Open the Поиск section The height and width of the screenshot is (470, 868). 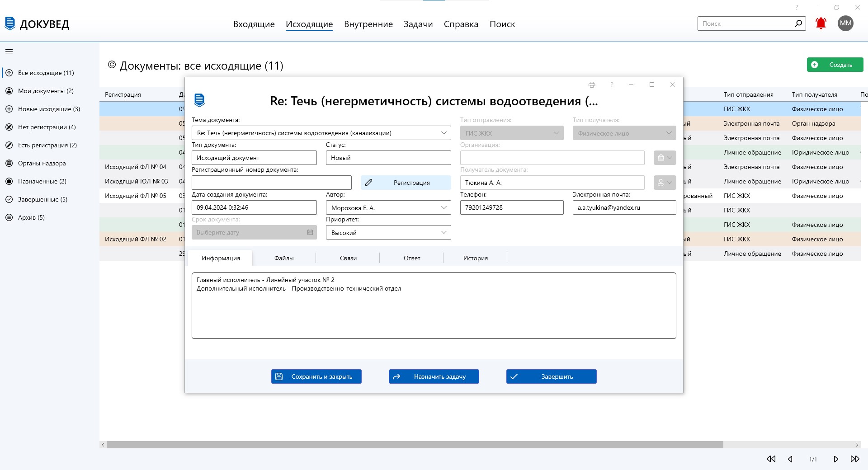point(502,24)
